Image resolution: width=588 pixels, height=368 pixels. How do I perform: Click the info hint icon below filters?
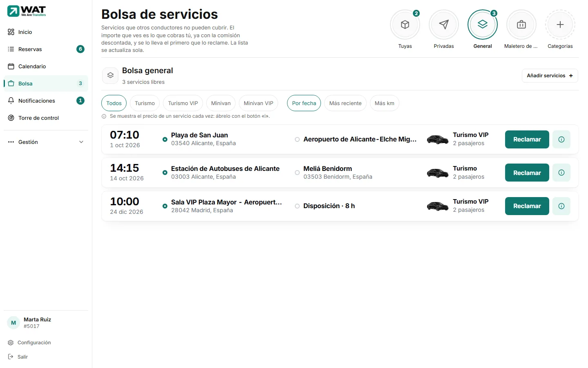[104, 116]
